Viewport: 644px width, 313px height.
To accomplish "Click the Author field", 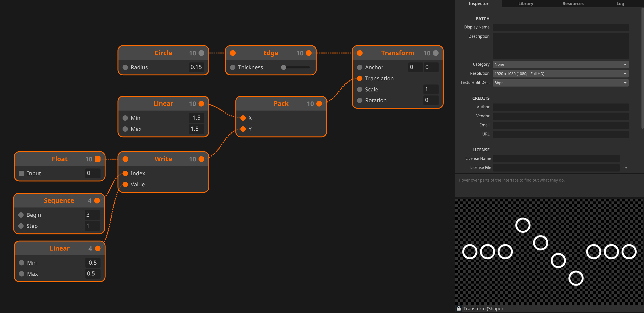I will (x=561, y=107).
